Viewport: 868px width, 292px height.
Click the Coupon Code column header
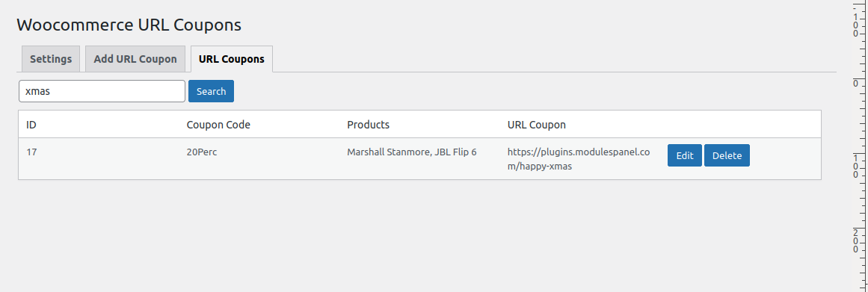tap(218, 125)
